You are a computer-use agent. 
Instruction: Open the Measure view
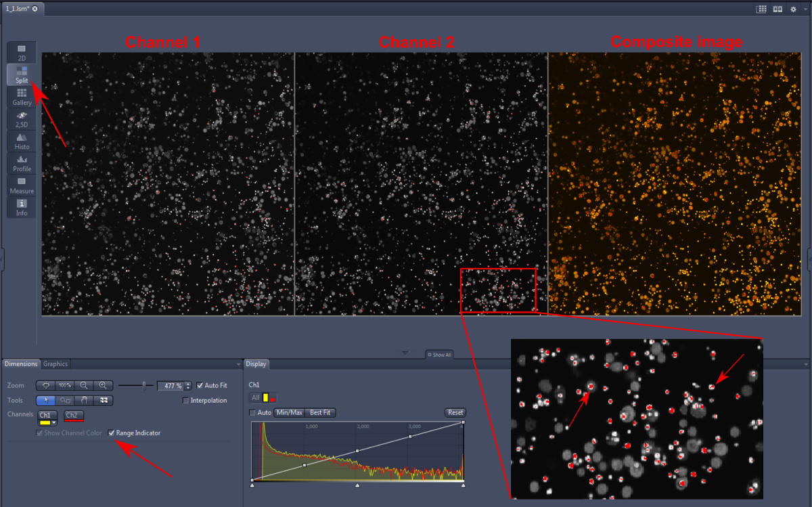pyautogui.click(x=22, y=185)
